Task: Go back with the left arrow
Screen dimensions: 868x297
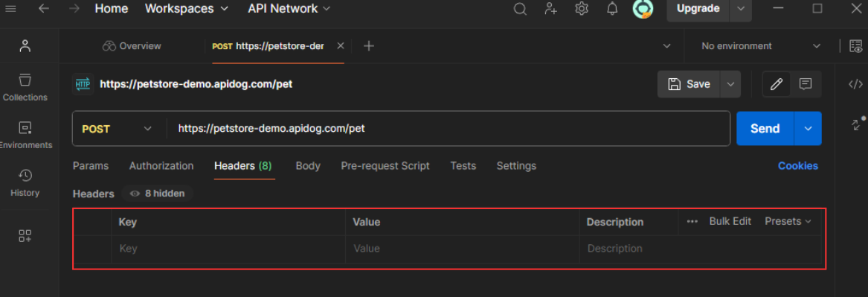Action: pyautogui.click(x=44, y=9)
